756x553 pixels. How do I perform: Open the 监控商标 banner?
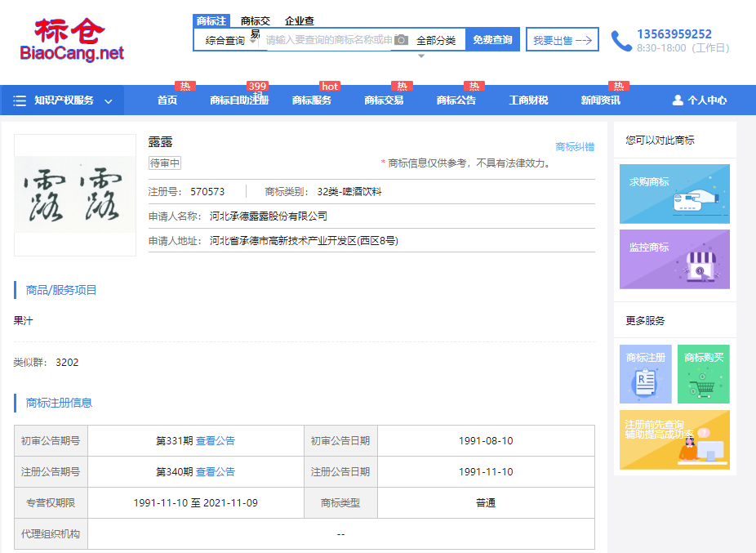(674, 260)
